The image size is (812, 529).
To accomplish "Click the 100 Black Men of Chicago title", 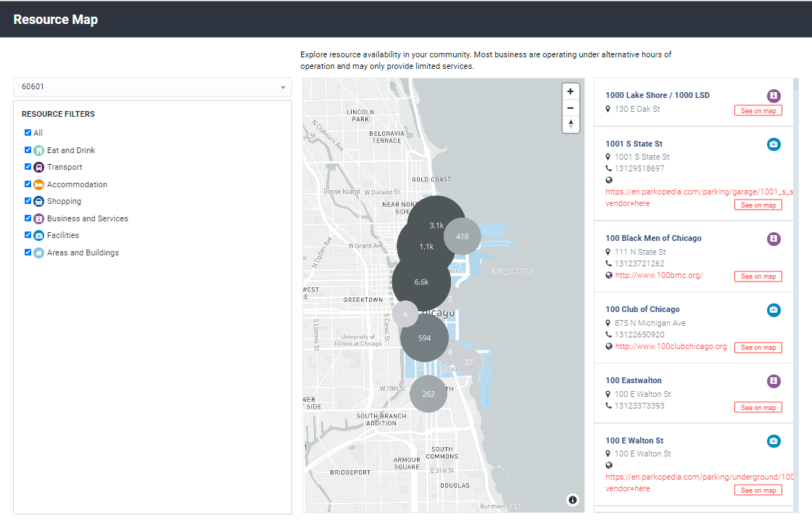I will point(653,238).
